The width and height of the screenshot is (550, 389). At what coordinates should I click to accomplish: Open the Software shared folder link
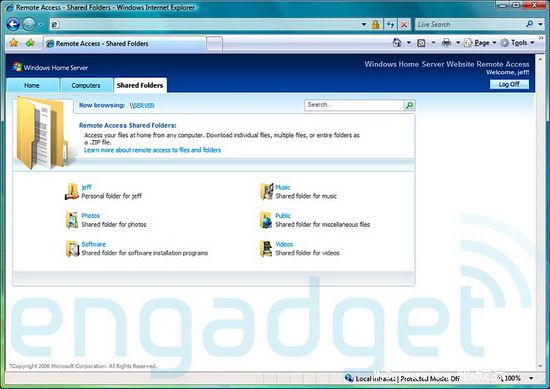(x=93, y=244)
